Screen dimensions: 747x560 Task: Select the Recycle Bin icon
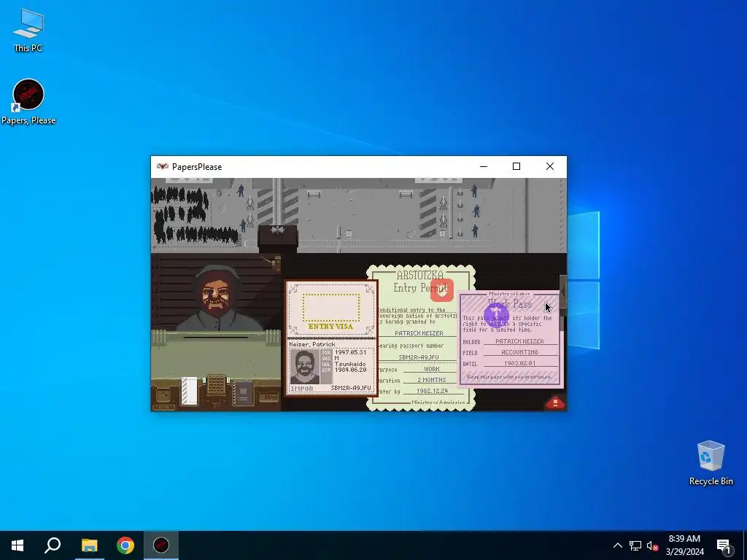tap(711, 463)
